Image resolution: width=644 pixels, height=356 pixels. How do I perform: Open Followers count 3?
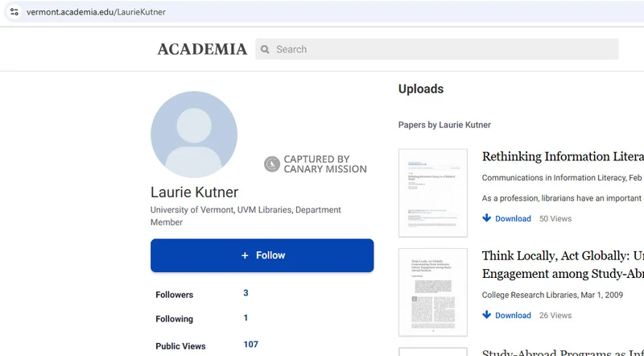(x=246, y=293)
